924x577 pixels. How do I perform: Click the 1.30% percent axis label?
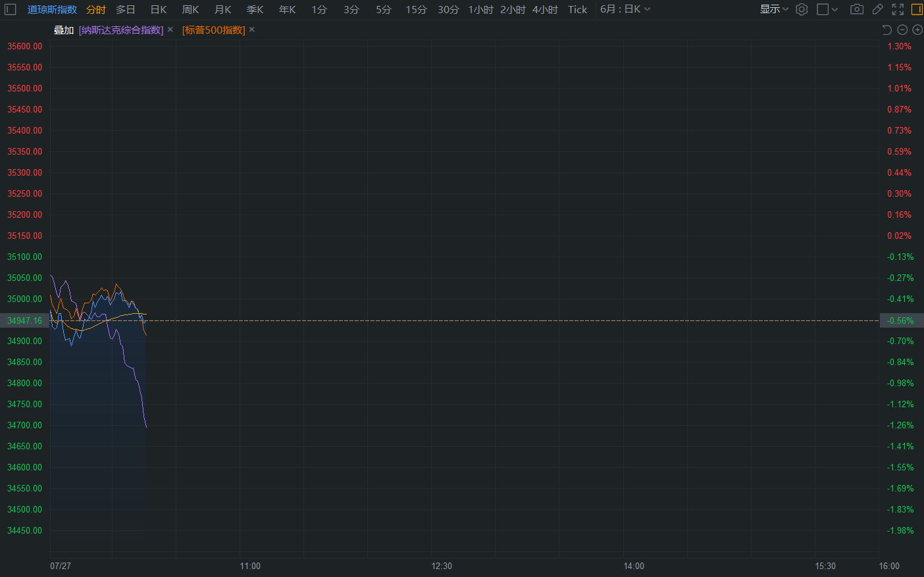click(x=900, y=46)
